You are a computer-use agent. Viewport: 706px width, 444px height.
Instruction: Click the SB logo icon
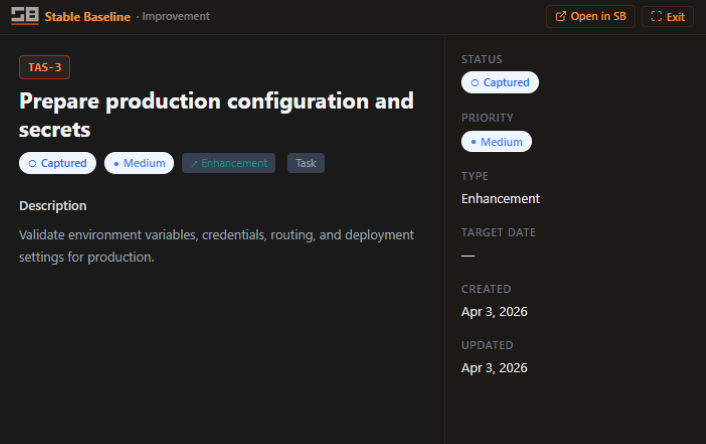pyautogui.click(x=24, y=16)
